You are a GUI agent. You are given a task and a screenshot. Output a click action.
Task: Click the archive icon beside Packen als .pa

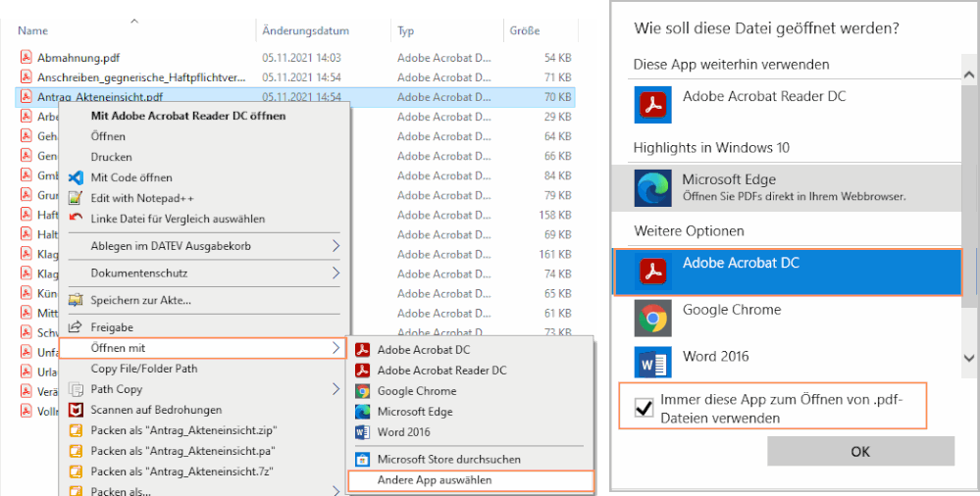click(76, 450)
